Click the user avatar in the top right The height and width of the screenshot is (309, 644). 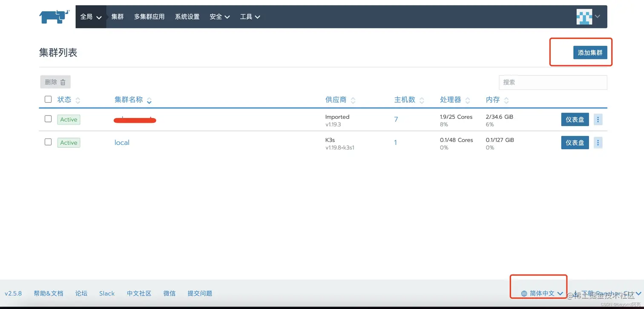[x=584, y=17]
